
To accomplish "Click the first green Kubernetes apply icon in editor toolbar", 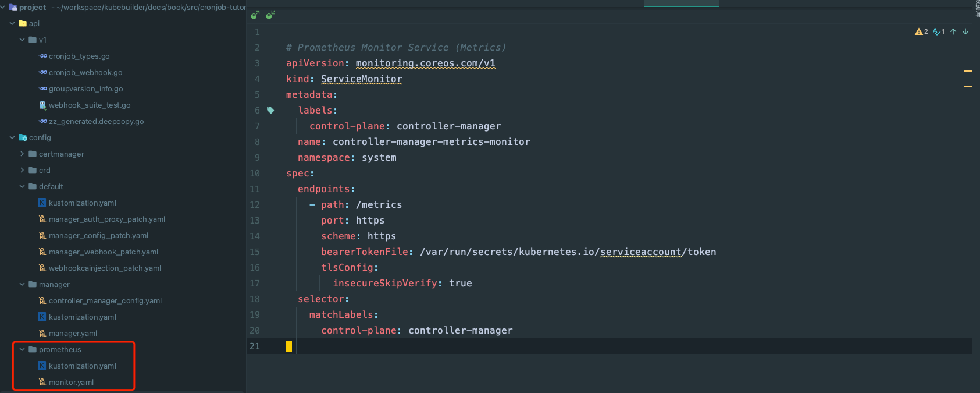I will (x=255, y=16).
